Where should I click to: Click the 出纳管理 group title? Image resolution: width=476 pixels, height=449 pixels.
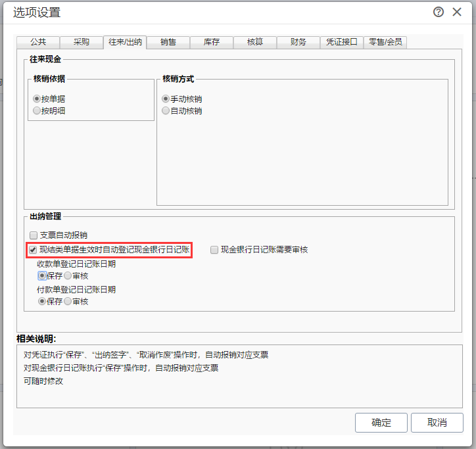45,216
